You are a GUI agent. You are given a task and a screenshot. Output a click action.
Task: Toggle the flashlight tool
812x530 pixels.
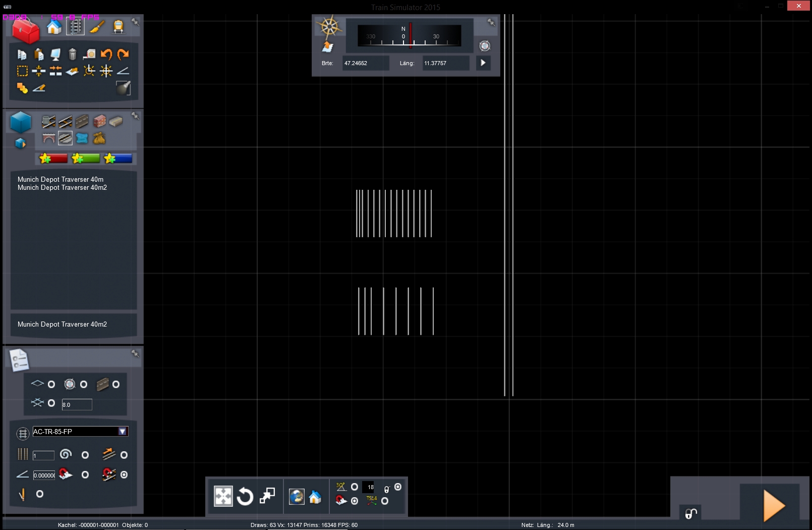(x=123, y=88)
